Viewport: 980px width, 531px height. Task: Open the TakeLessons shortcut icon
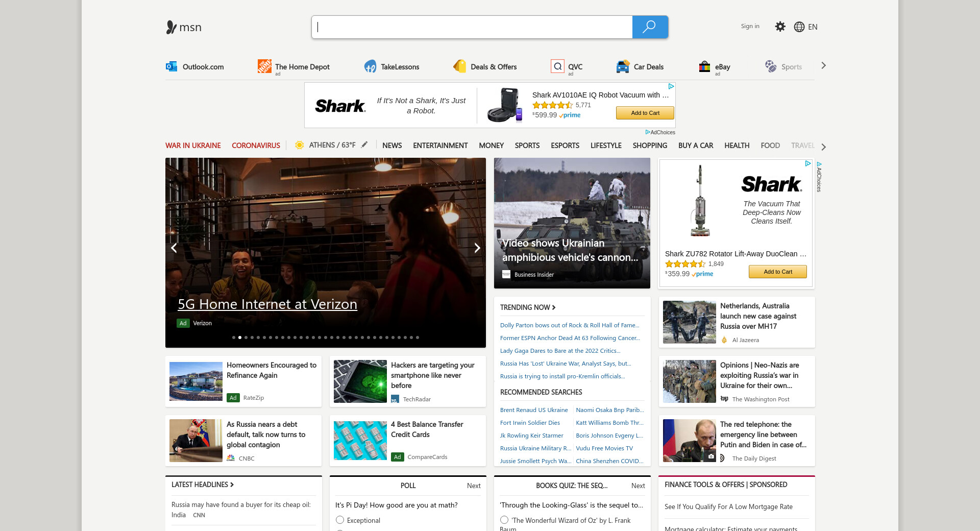tap(370, 66)
